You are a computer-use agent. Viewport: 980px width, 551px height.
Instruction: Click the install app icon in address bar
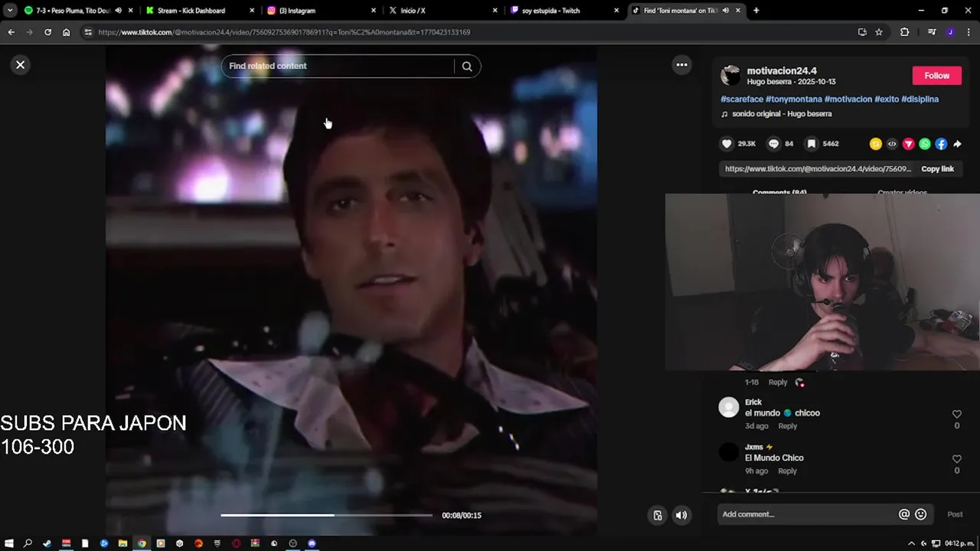pos(862,32)
